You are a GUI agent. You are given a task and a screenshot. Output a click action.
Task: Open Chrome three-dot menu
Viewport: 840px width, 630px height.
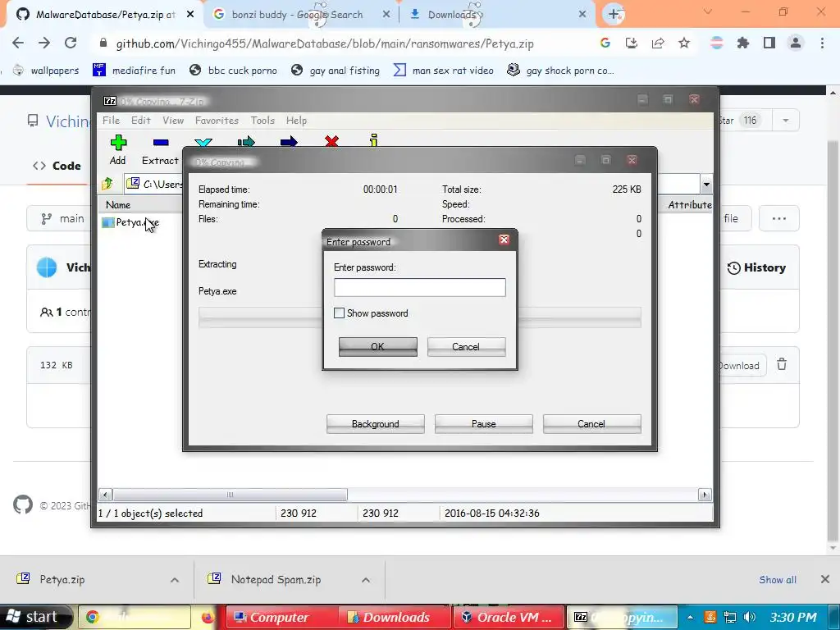(822, 43)
